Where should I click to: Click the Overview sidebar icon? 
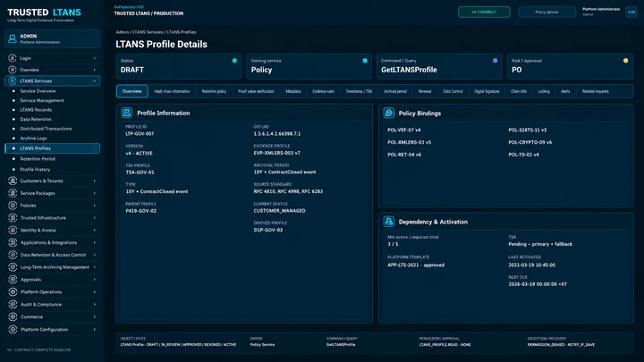pyautogui.click(x=13, y=70)
